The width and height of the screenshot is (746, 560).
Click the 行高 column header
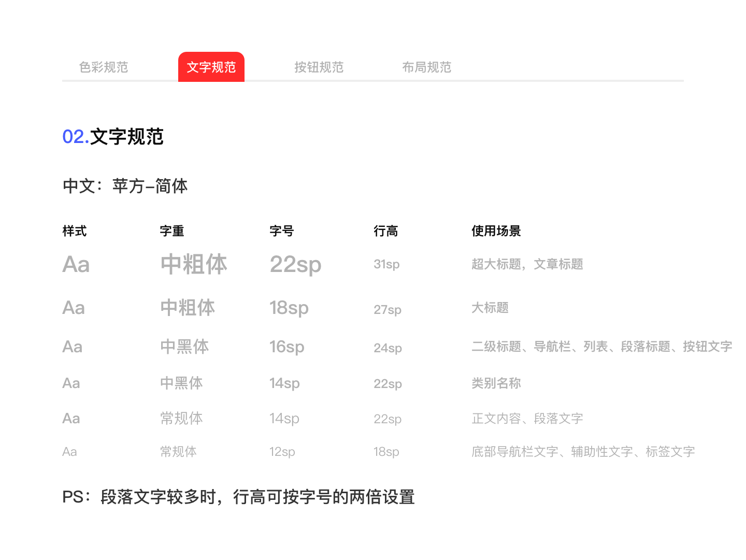[386, 231]
